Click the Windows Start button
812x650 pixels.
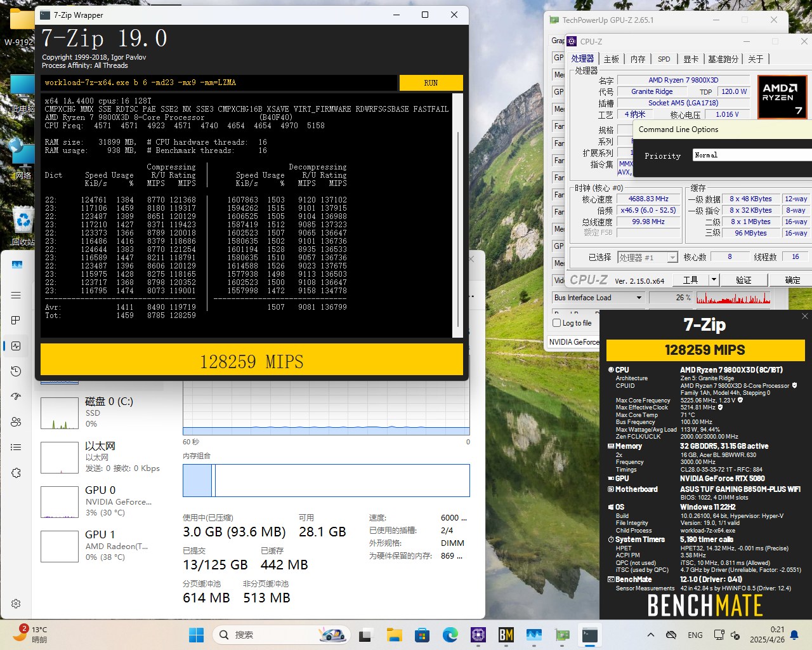197,635
